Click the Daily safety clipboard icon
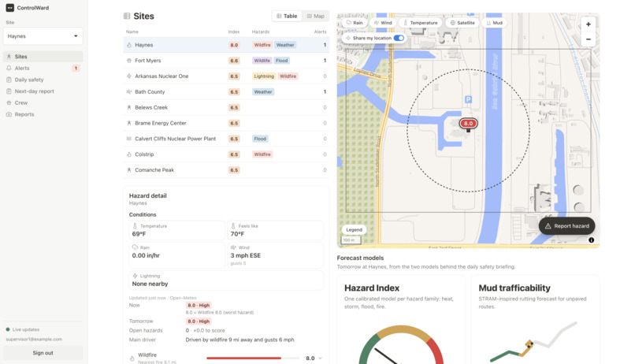The image size is (635, 364). click(9, 80)
